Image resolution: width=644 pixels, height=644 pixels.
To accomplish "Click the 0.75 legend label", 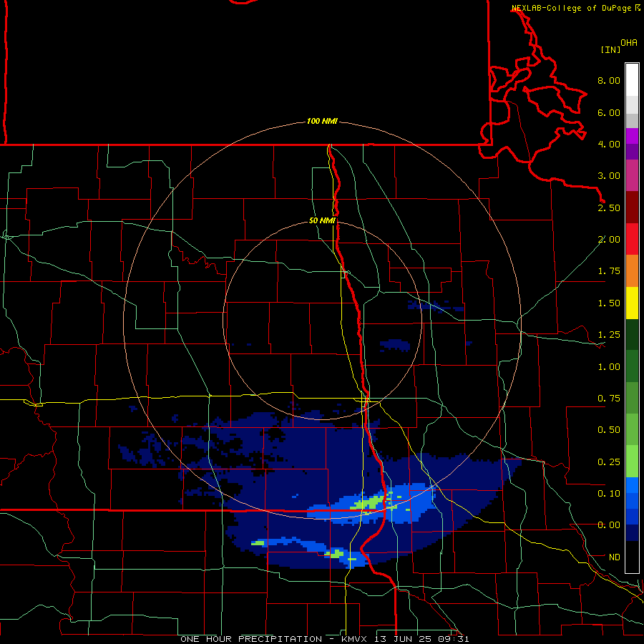I will pos(609,399).
